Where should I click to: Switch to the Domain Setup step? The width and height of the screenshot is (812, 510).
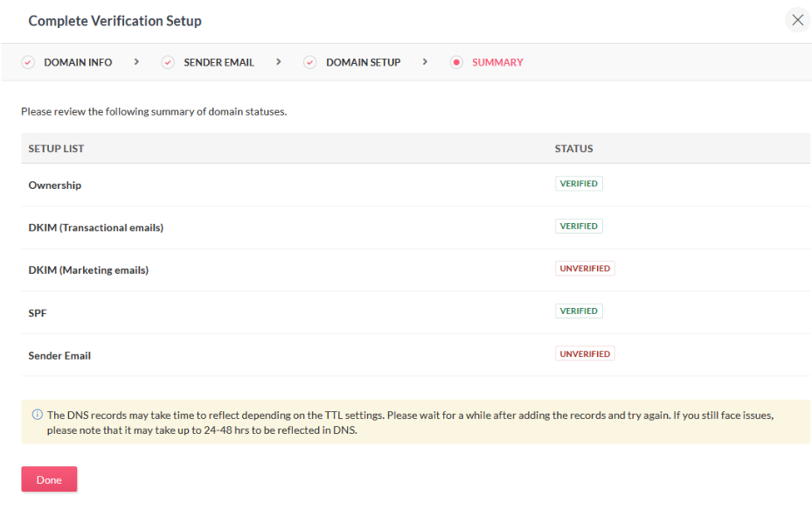363,63
